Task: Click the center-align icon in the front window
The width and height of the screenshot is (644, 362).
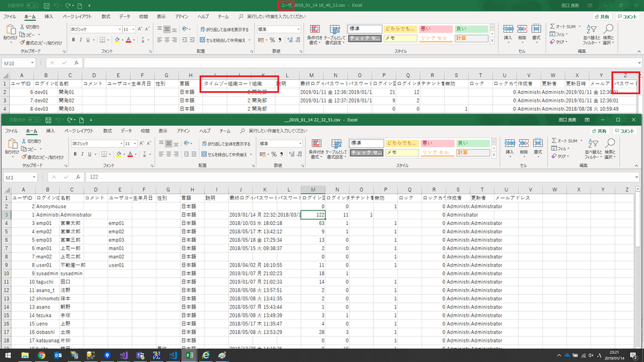Action: tap(169, 155)
